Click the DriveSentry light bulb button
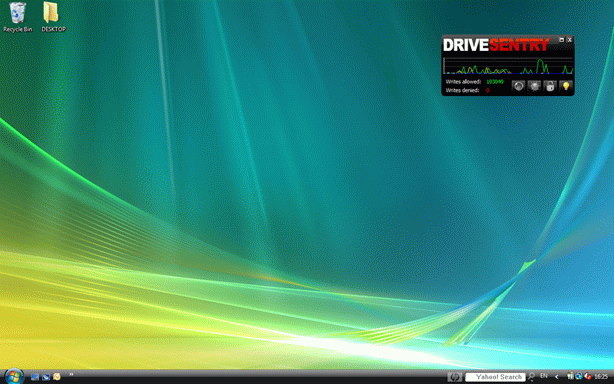This screenshot has width=614, height=384. click(x=566, y=86)
